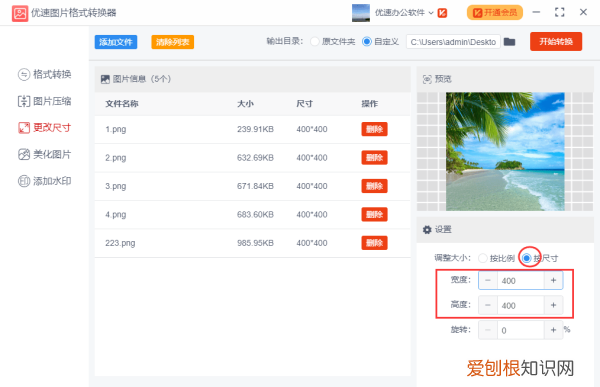Select the 3.png file name

pyautogui.click(x=116, y=186)
